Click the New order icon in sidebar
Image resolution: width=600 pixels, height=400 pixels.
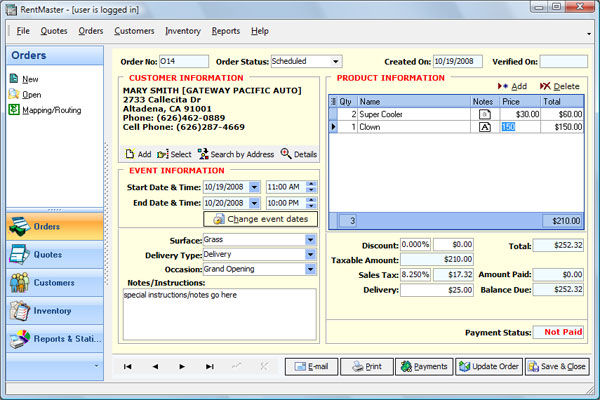coord(13,79)
